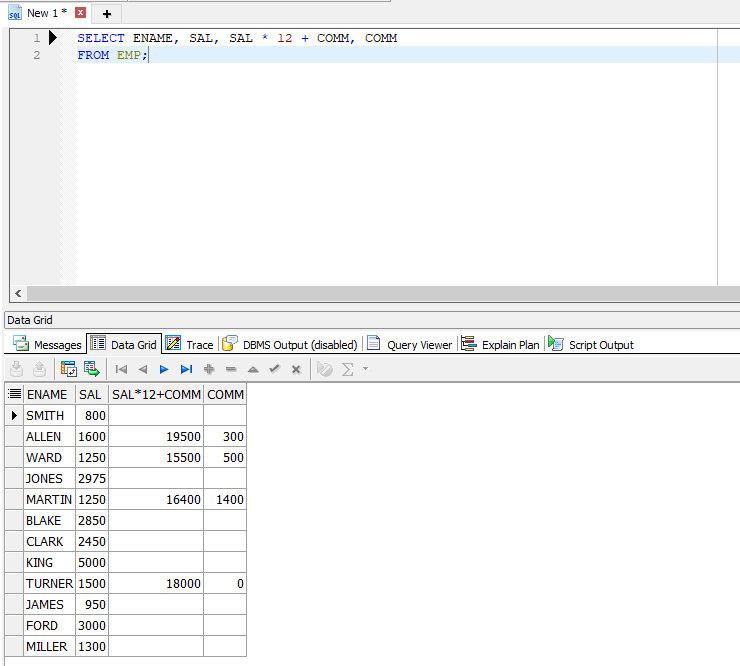This screenshot has height=666, width=740.
Task: Click the ENAME cell ALLEN
Action: click(50, 437)
